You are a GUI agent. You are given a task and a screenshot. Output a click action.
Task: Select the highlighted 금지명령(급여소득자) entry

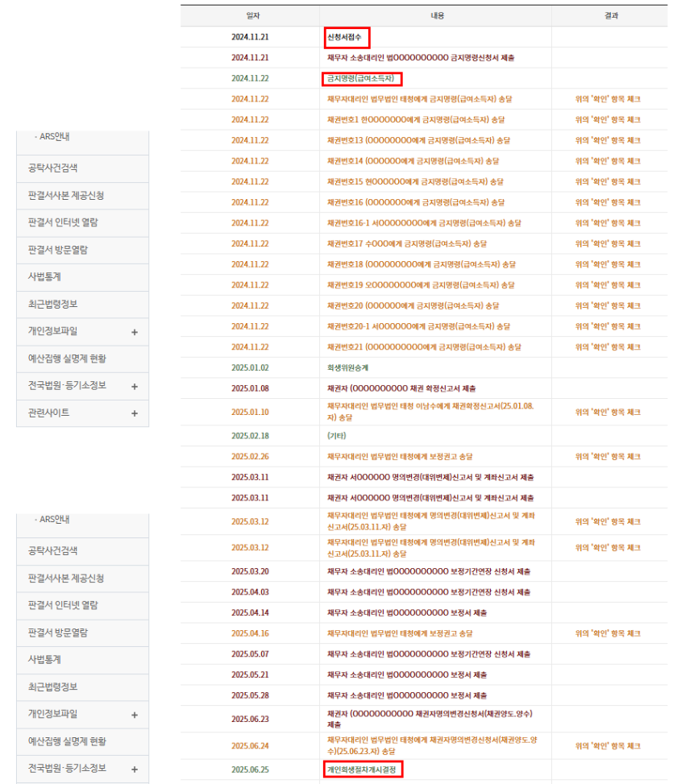click(361, 78)
